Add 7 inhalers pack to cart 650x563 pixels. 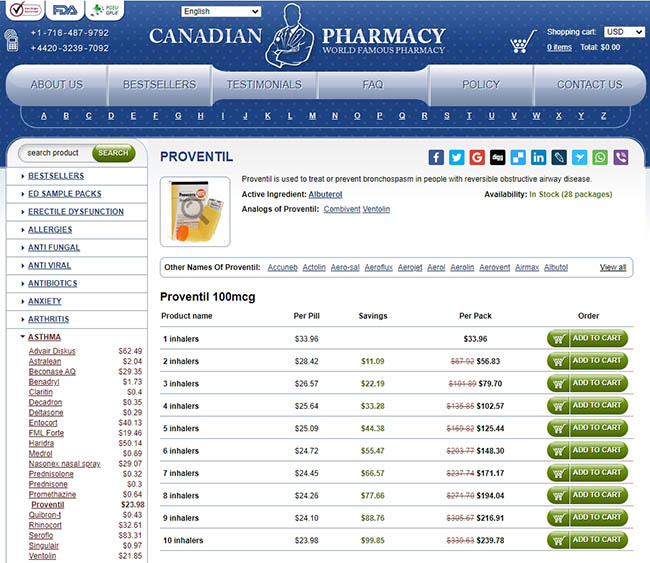[587, 473]
